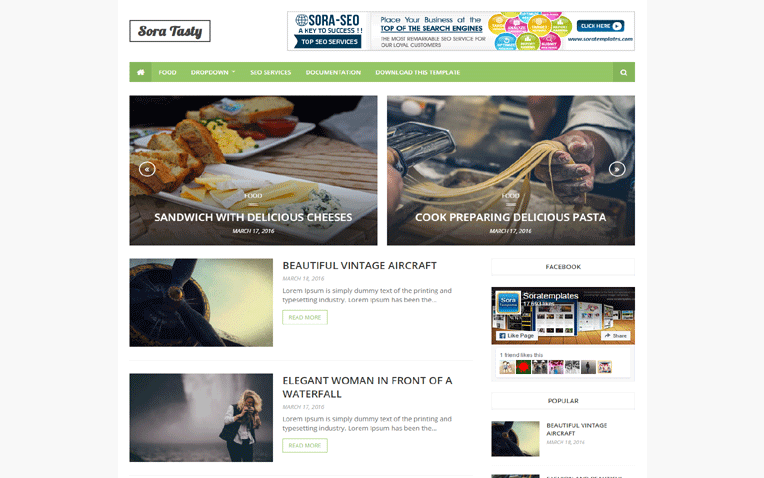The height and width of the screenshot is (478, 764).
Task: Go to the Documentation menu link
Action: click(333, 72)
